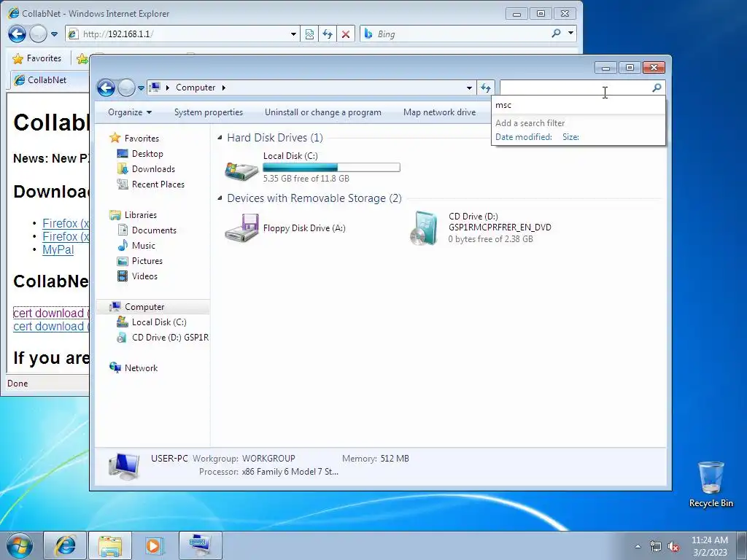Click System properties in toolbar

[208, 112]
